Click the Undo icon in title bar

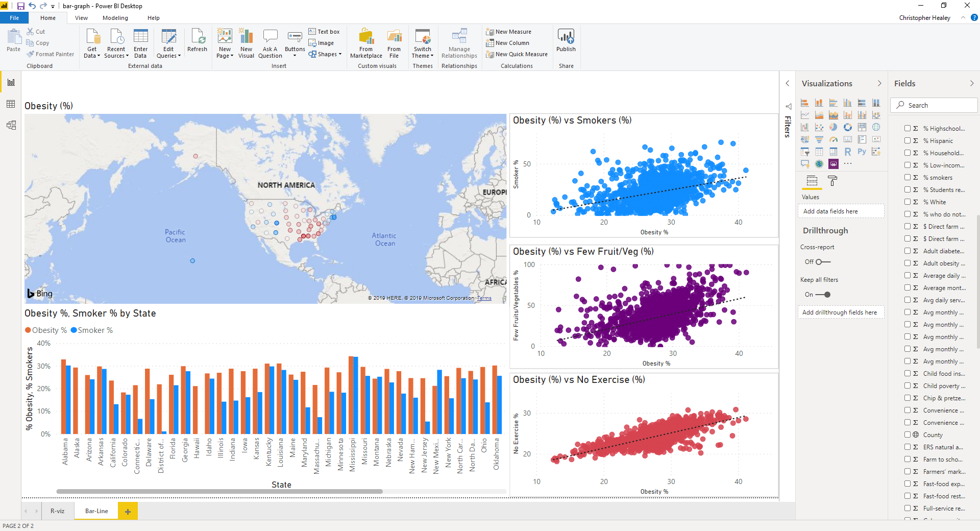32,6
